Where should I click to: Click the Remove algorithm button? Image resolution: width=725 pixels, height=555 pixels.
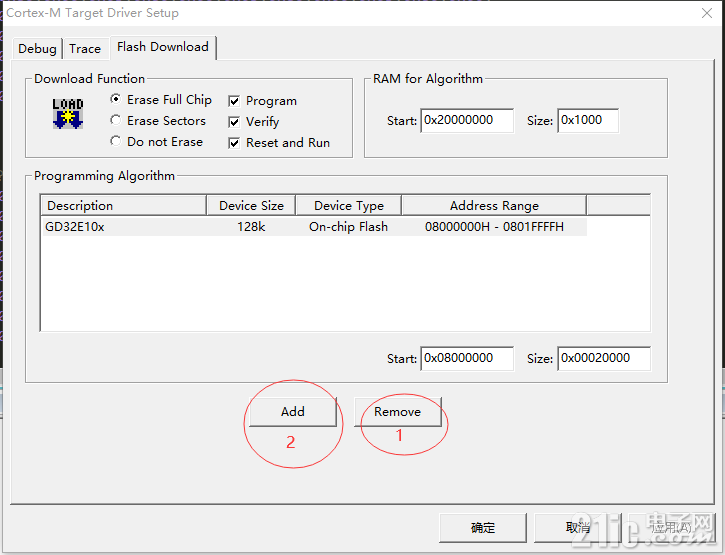[398, 412]
